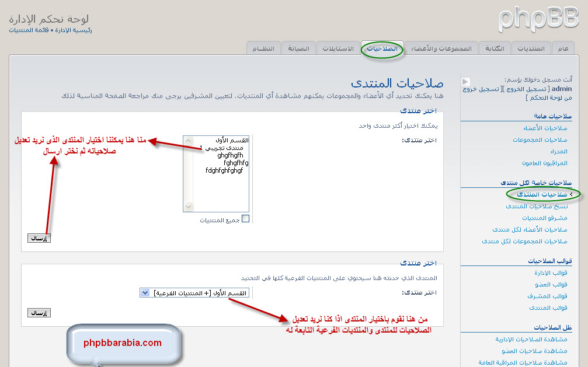Click the small arrow icon beside admin login
Viewport: 588px width, 367px height.
click(465, 81)
